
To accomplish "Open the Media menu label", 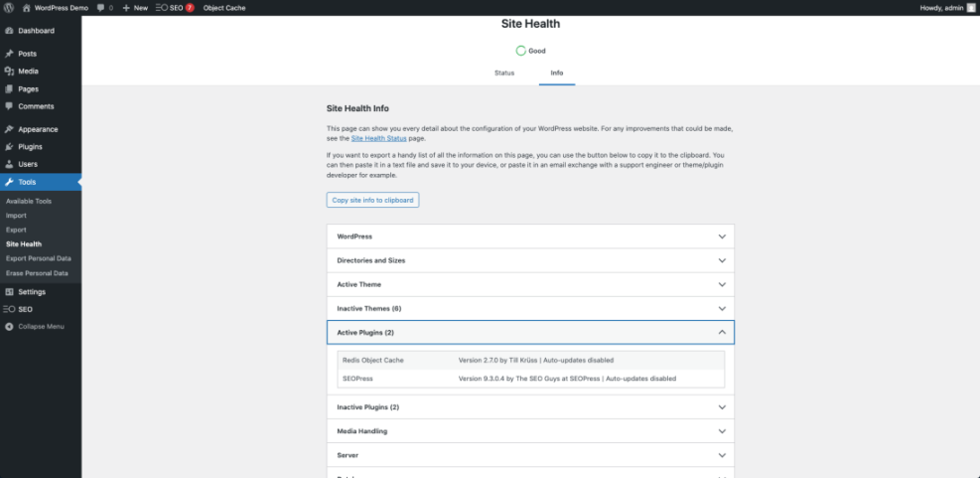I will [28, 72].
